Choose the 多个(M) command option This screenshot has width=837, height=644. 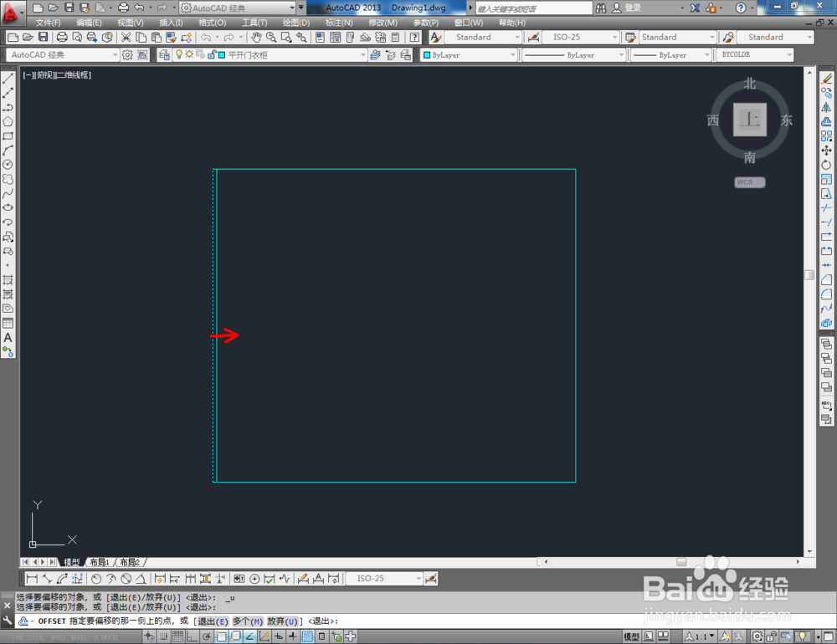click(249, 621)
